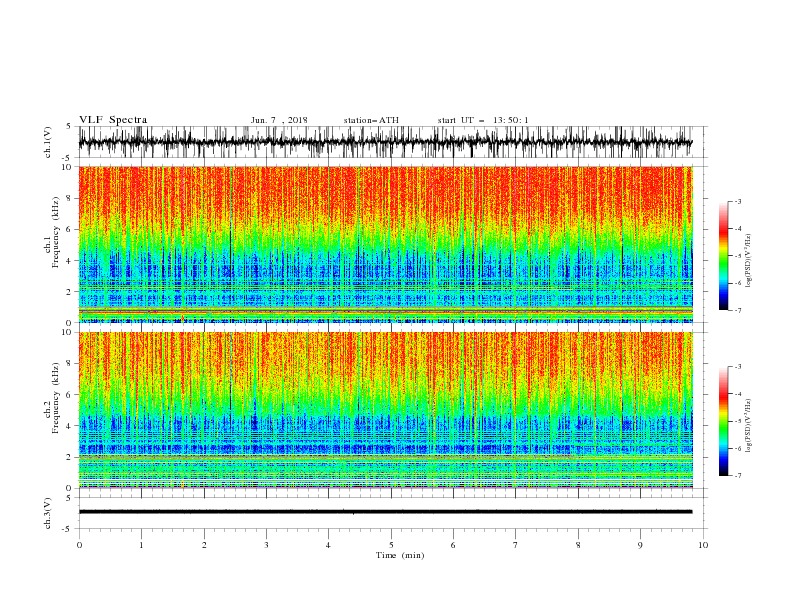The image size is (792, 612).
Task: Click the ch.1 PSD color bar
Action: click(x=723, y=256)
